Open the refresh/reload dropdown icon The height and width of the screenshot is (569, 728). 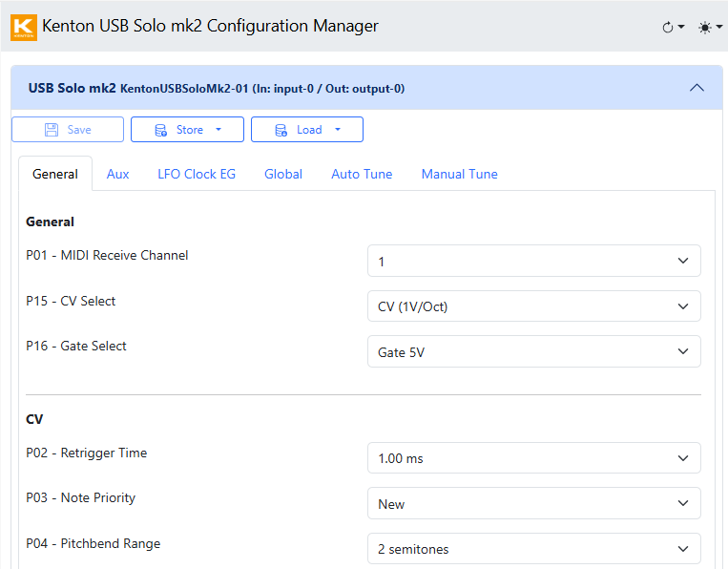tap(673, 28)
